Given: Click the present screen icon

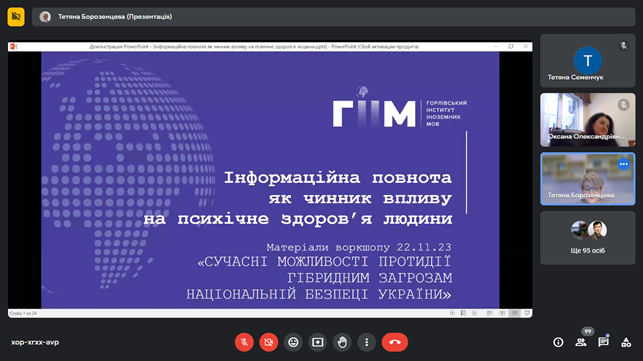Looking at the screenshot, I should (318, 342).
